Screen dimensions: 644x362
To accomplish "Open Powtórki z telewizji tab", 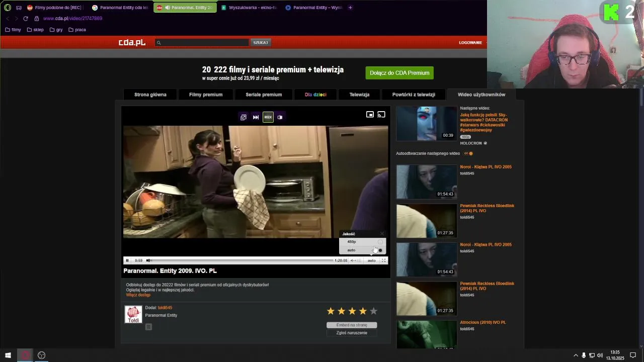I will point(414,95).
